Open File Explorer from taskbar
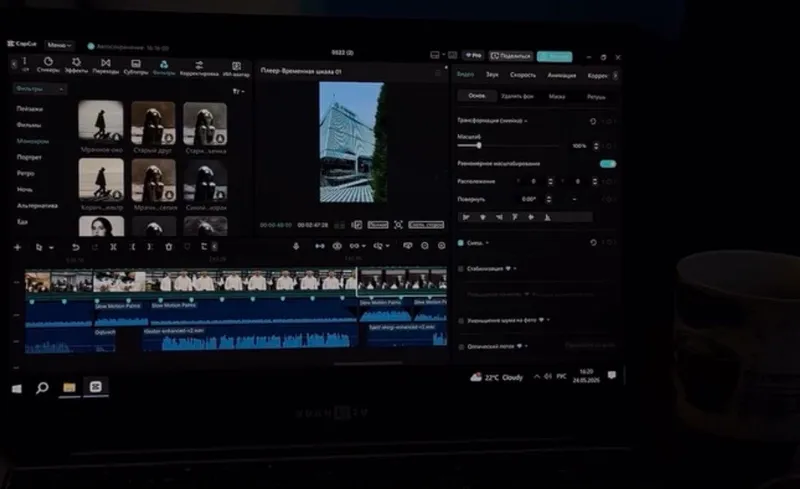The image size is (800, 489). point(69,387)
